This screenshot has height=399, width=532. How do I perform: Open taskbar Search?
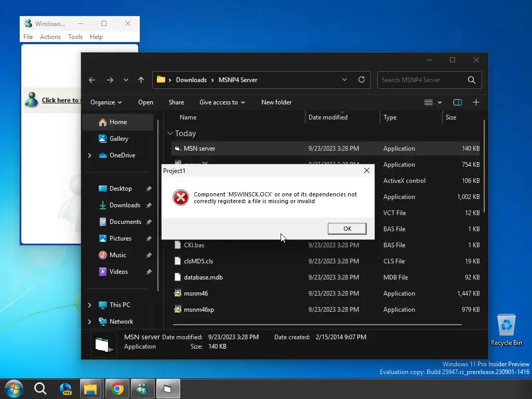coord(40,389)
